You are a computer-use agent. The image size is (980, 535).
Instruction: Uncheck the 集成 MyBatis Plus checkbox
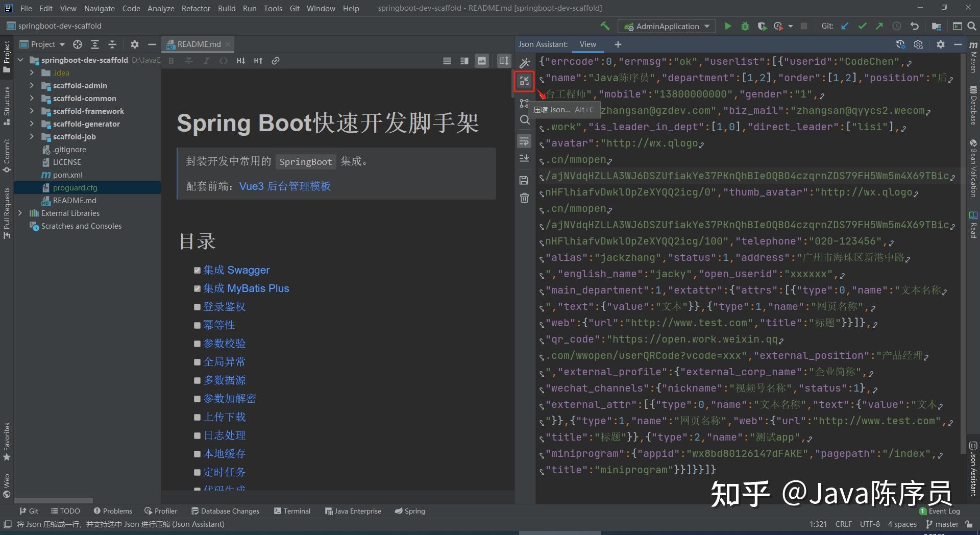[198, 288]
